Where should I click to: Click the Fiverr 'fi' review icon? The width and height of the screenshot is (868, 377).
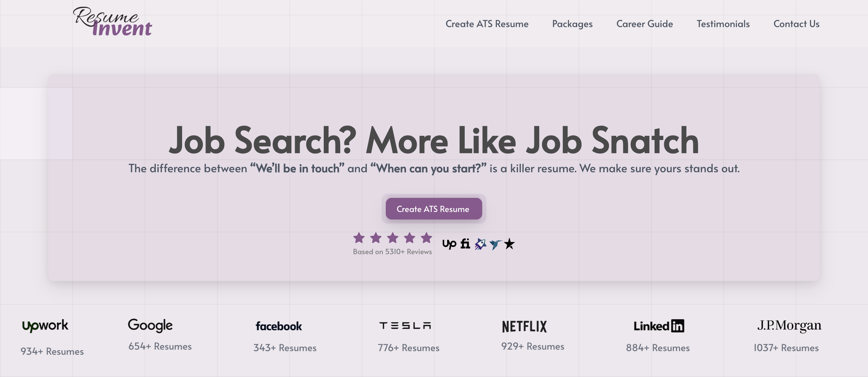465,243
